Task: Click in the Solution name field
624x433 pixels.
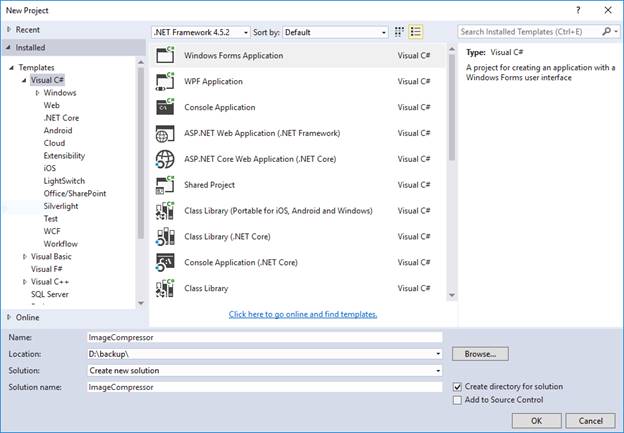Action: 265,387
